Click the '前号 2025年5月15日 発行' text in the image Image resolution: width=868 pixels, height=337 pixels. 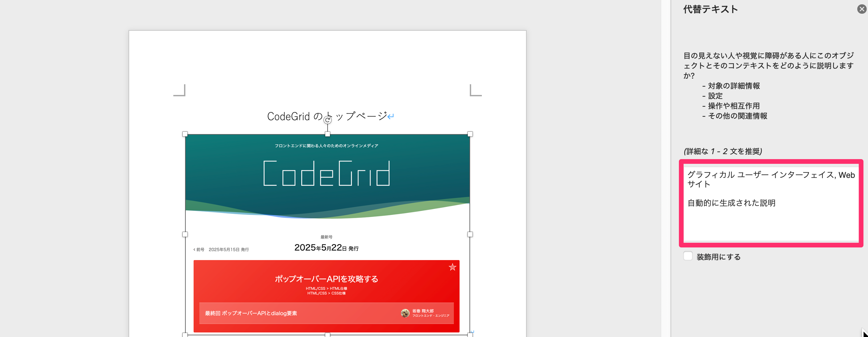click(221, 249)
